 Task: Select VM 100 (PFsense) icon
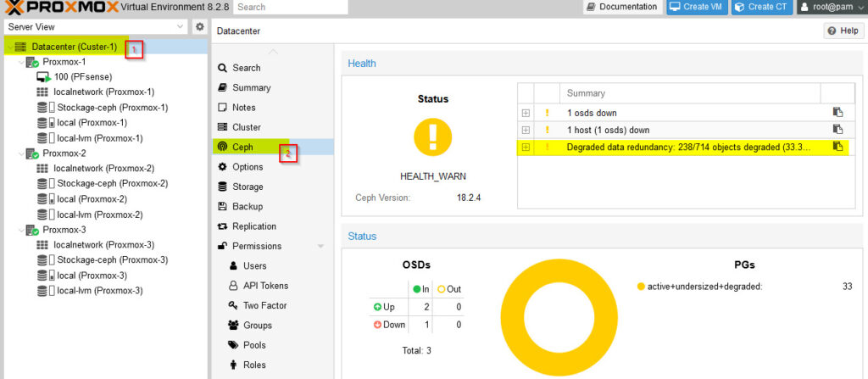(x=43, y=77)
